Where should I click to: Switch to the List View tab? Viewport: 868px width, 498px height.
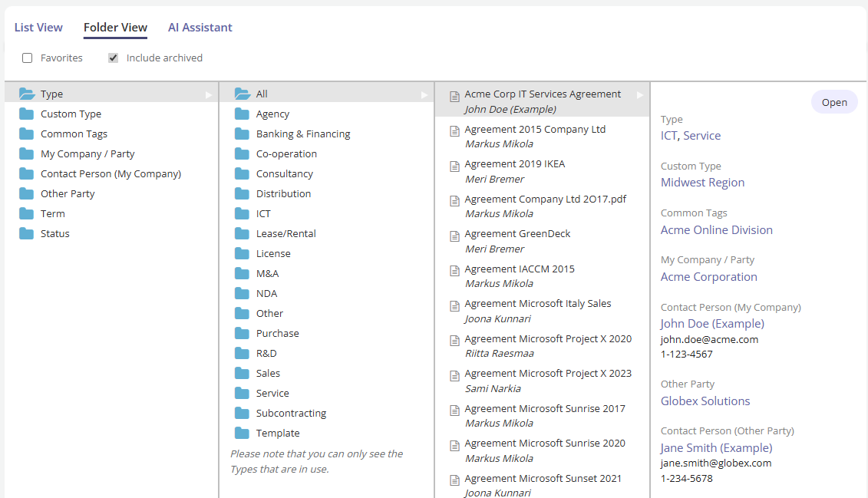[x=38, y=27]
